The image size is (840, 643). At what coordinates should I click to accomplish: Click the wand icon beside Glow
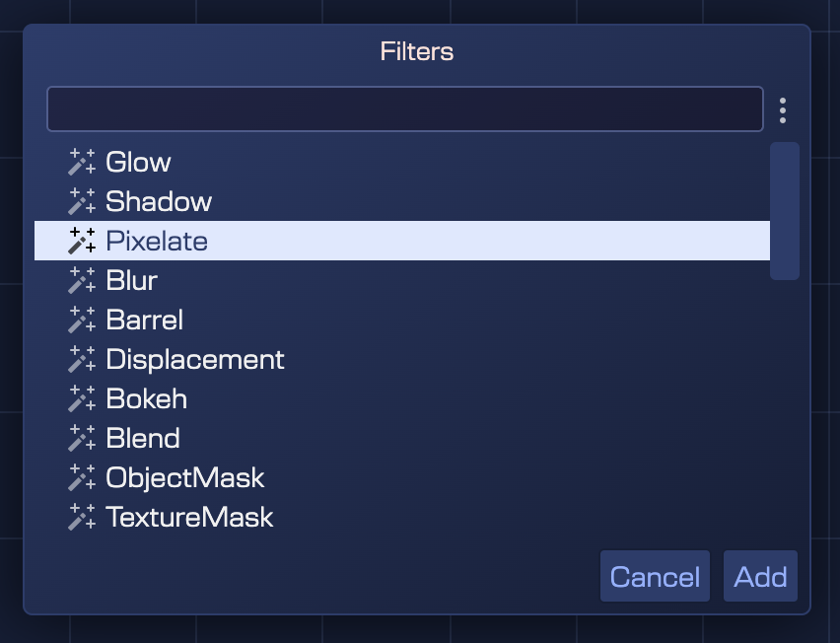pyautogui.click(x=81, y=162)
